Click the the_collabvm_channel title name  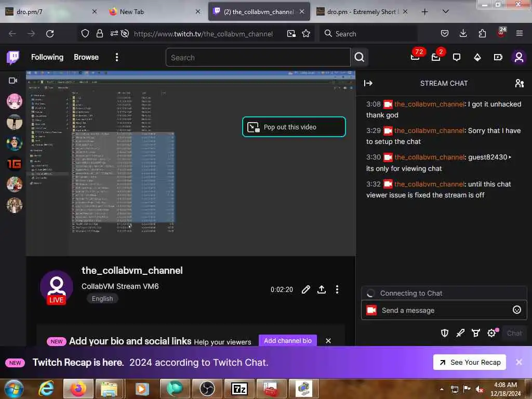[x=132, y=270]
